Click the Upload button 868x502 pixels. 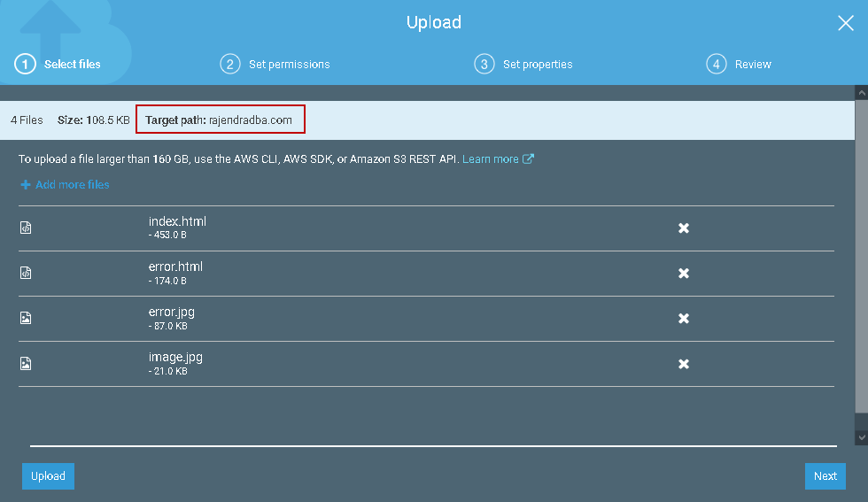(x=48, y=476)
